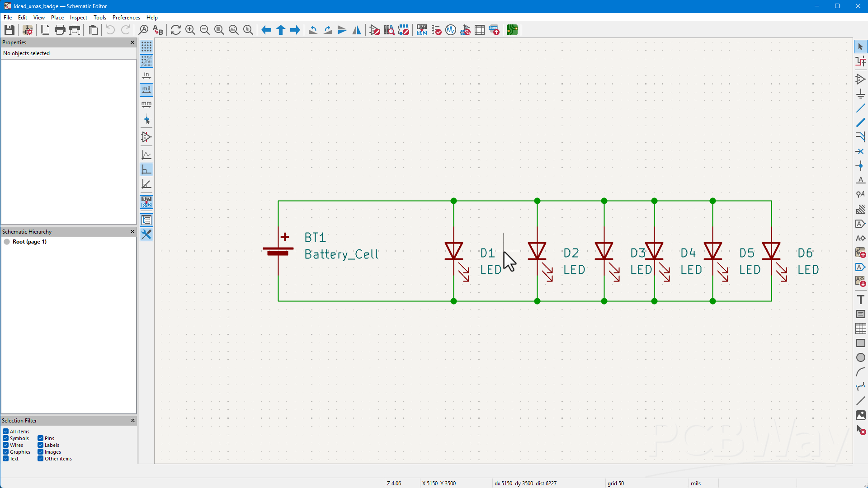Image resolution: width=868 pixels, height=488 pixels.
Task: Select the Add Power Symbol tool
Action: click(x=860, y=94)
